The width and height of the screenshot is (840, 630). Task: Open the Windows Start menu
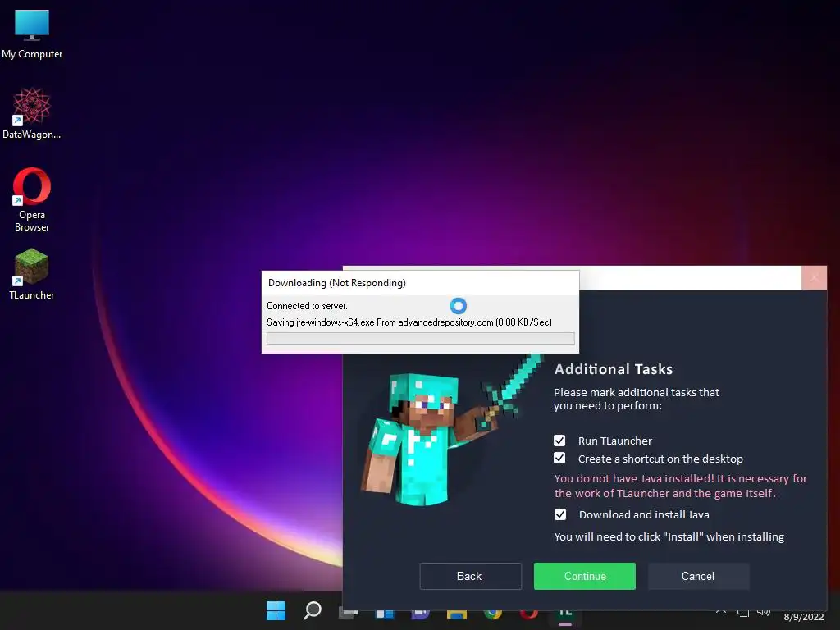pyautogui.click(x=276, y=610)
